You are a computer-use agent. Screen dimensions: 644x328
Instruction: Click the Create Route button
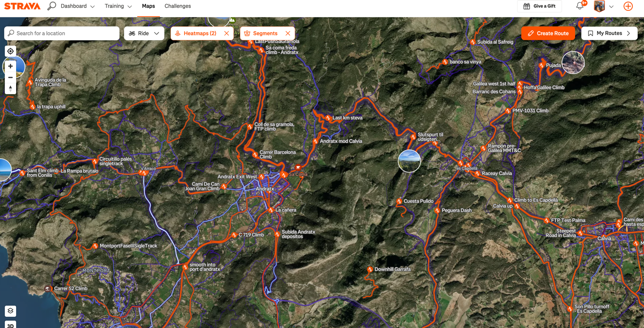coord(548,34)
